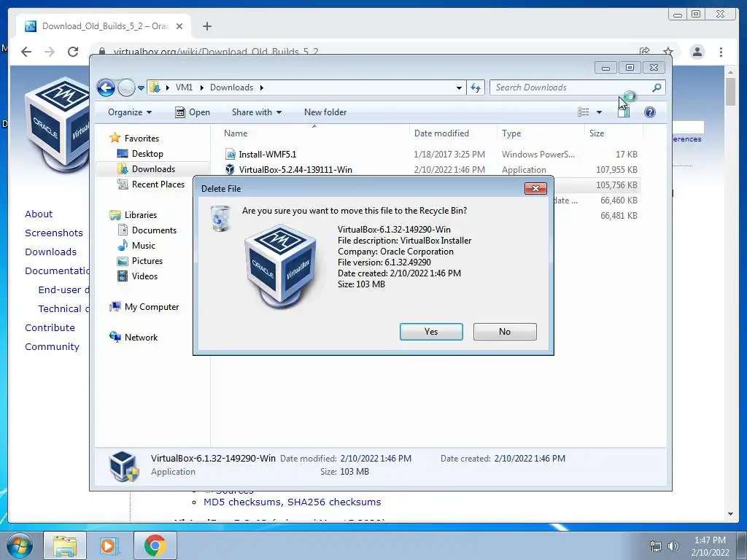The image size is (747, 560).
Task: Open the Chrome three-dot menu
Action: point(721,52)
